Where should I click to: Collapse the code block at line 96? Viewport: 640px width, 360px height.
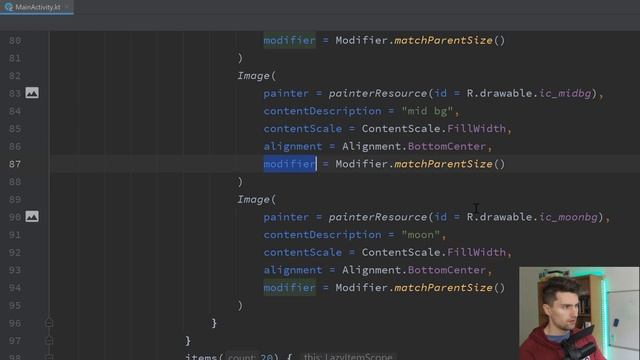pos(49,323)
